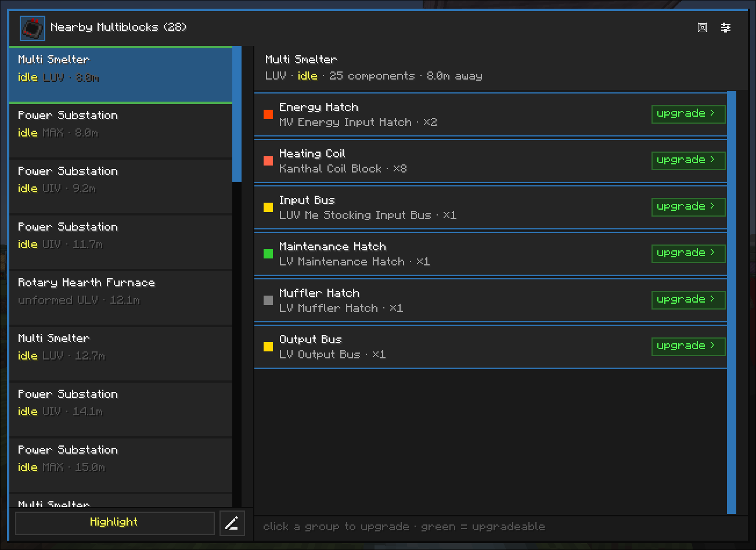Click the Heating Coil coral color square
Screen dimensions: 756x550
click(268, 161)
